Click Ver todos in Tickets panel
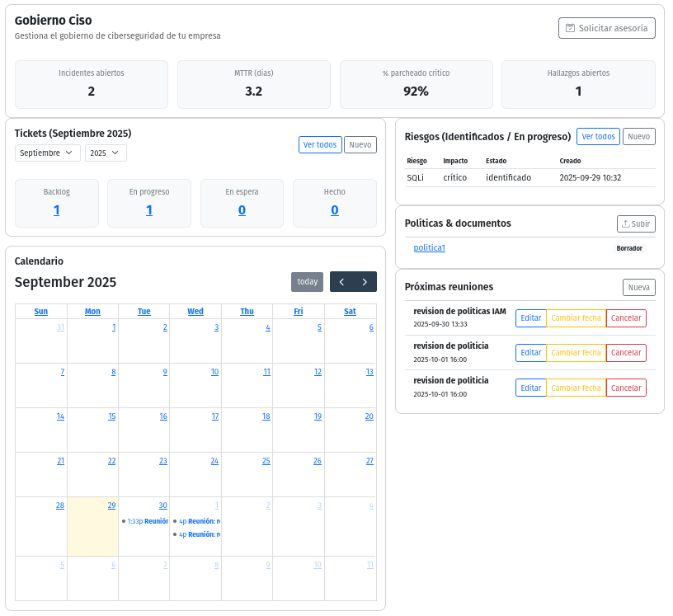The width and height of the screenshot is (673, 616). [x=319, y=145]
